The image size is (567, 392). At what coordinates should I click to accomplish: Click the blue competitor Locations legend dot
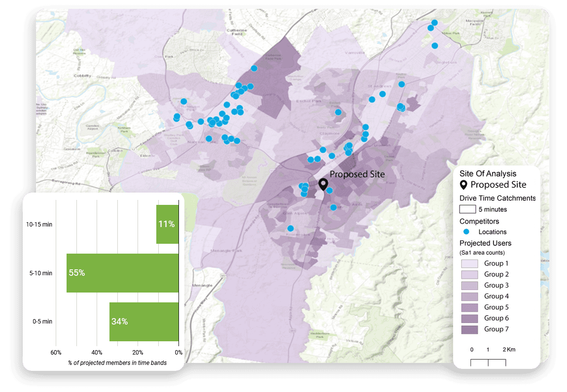[x=466, y=231]
